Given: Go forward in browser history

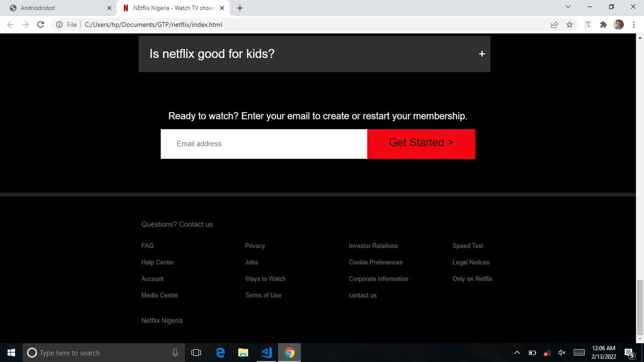Looking at the screenshot, I should point(25,25).
